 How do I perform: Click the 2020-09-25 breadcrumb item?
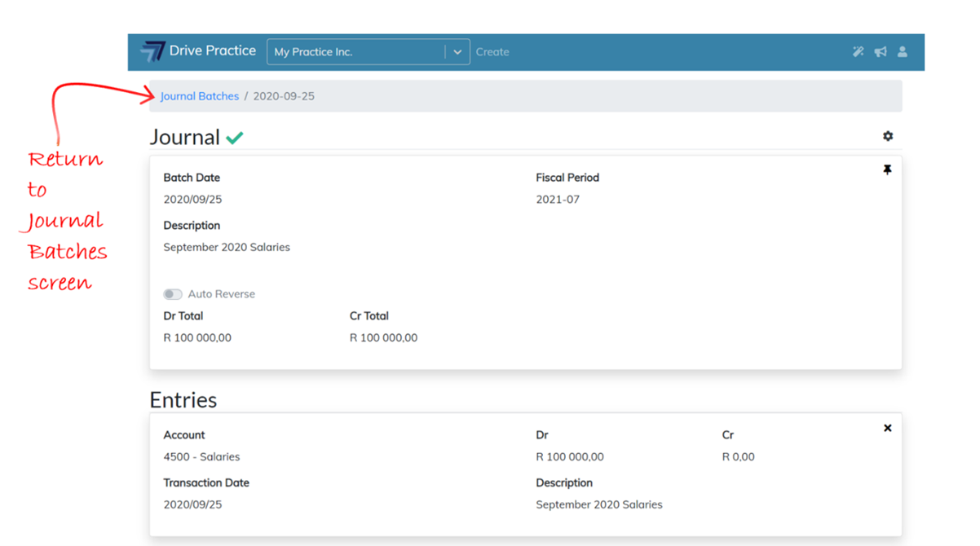284,96
